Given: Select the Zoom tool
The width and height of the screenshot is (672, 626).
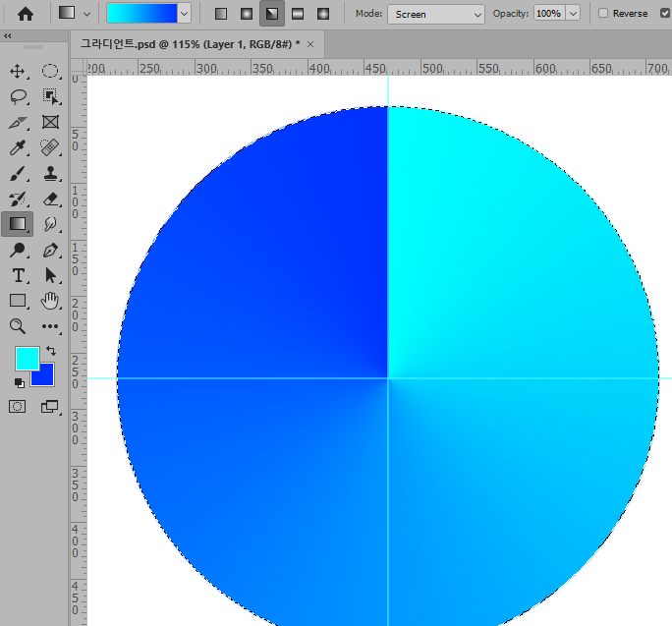Looking at the screenshot, I should click(x=18, y=326).
